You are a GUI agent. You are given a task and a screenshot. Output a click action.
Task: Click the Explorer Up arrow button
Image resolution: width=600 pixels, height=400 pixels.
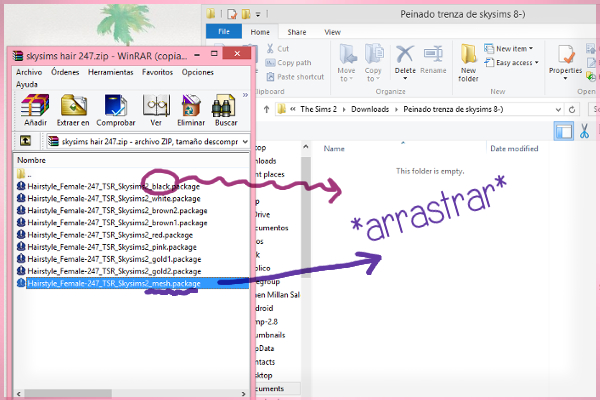(x=266, y=109)
